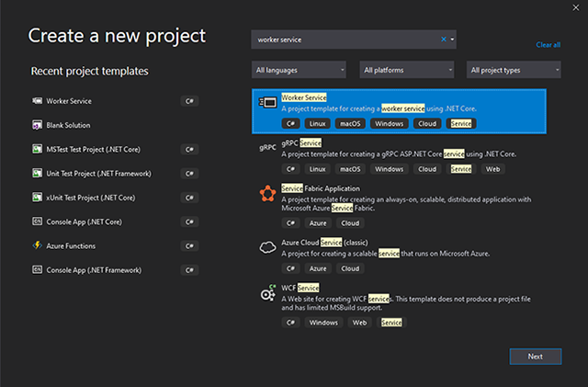Click the Console App (.NET Framework) icon
This screenshot has width=588, height=387.
pos(37,269)
